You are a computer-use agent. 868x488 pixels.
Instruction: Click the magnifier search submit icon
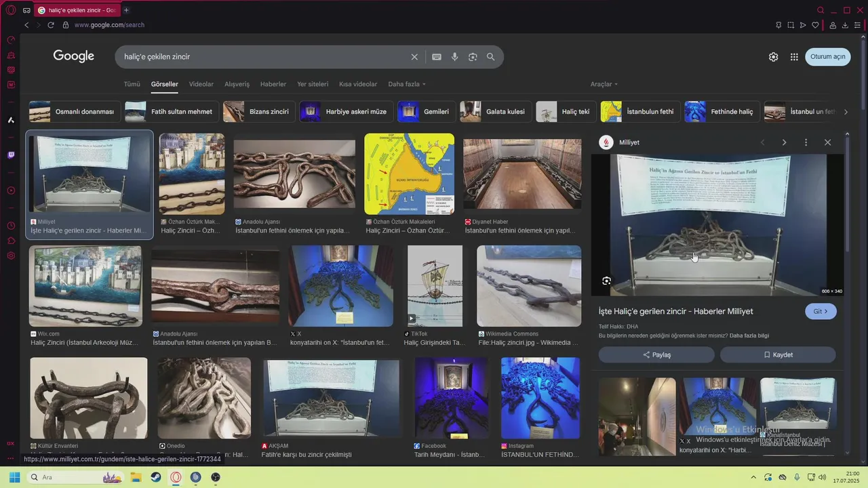(x=491, y=57)
